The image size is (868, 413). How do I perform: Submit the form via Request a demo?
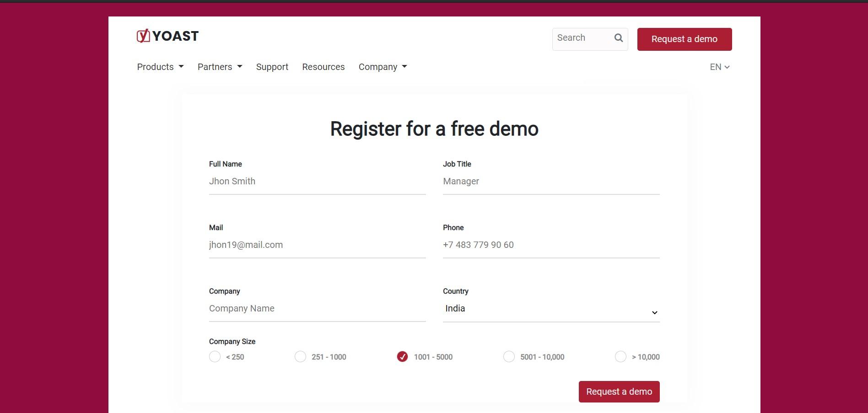click(x=619, y=392)
